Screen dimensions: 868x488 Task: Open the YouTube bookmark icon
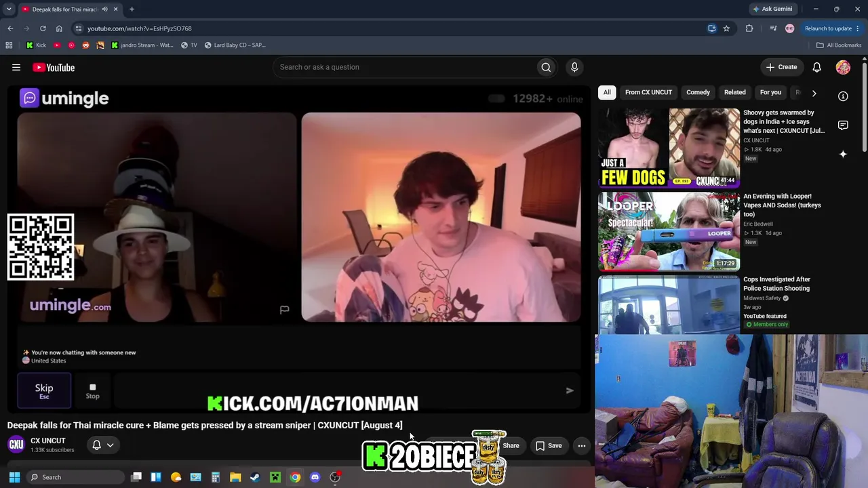[57, 45]
